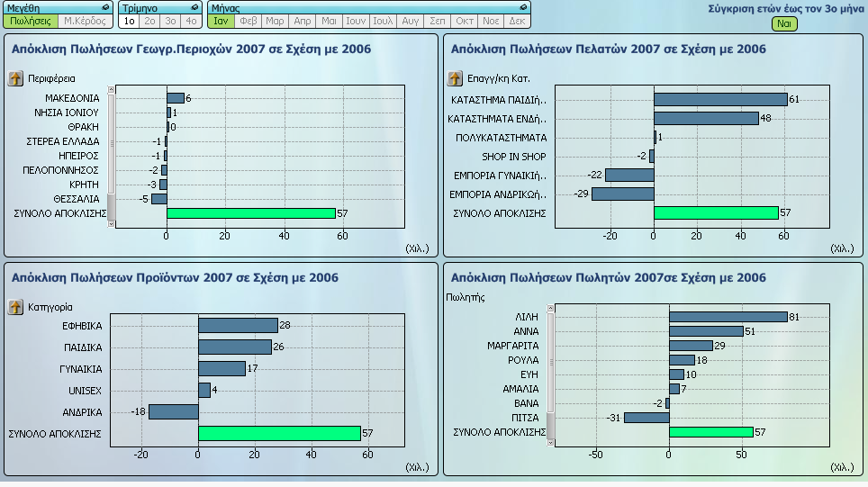868x487 pixels.
Task: Click the ΘΡΑΚΗ label
Action: 83,127
